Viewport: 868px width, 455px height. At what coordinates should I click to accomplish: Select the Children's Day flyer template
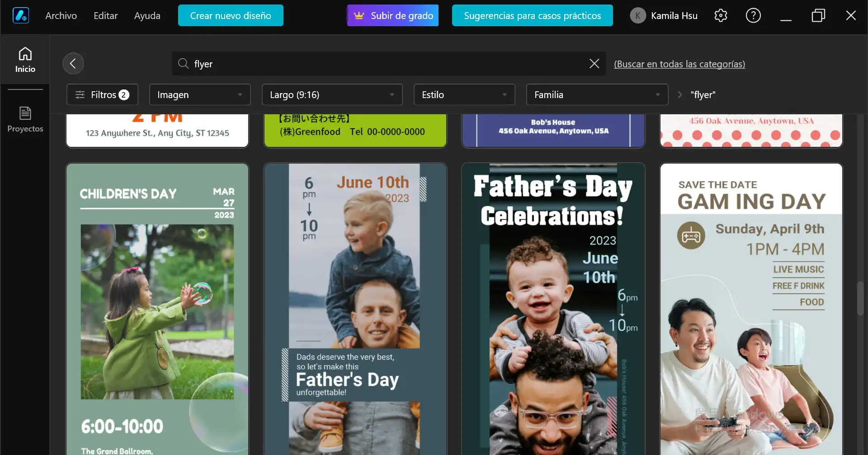[x=157, y=309]
